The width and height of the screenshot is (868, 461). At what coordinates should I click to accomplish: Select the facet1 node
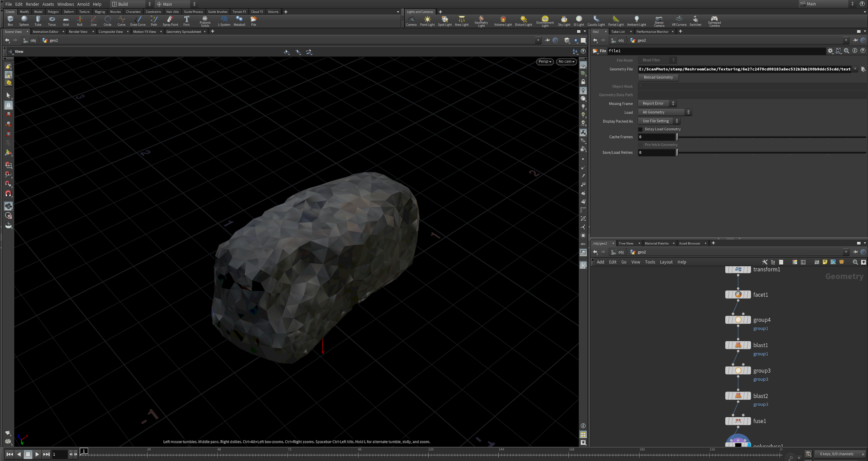738,295
